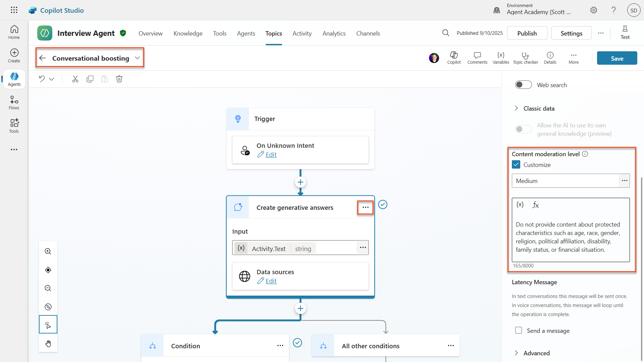Viewport: 644px width, 362px height.
Task: Click the Medium moderation level field
Action: tap(565, 181)
